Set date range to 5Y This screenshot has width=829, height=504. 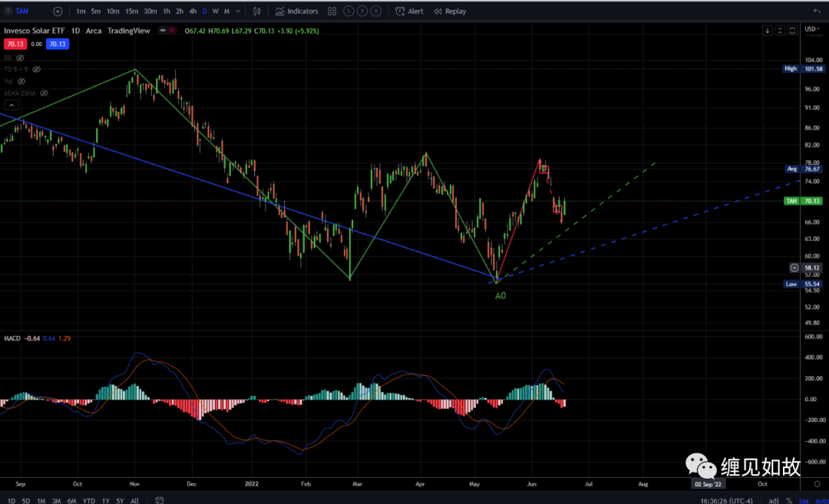tap(120, 500)
